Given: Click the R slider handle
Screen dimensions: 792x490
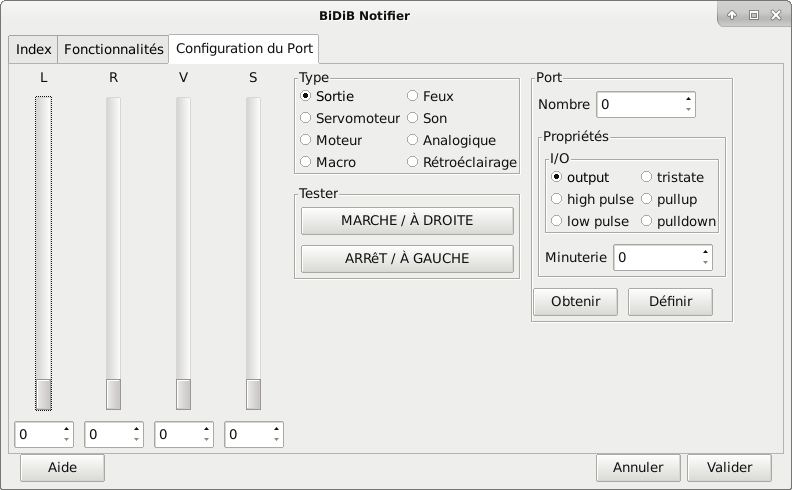Looking at the screenshot, I should click(x=113, y=394).
